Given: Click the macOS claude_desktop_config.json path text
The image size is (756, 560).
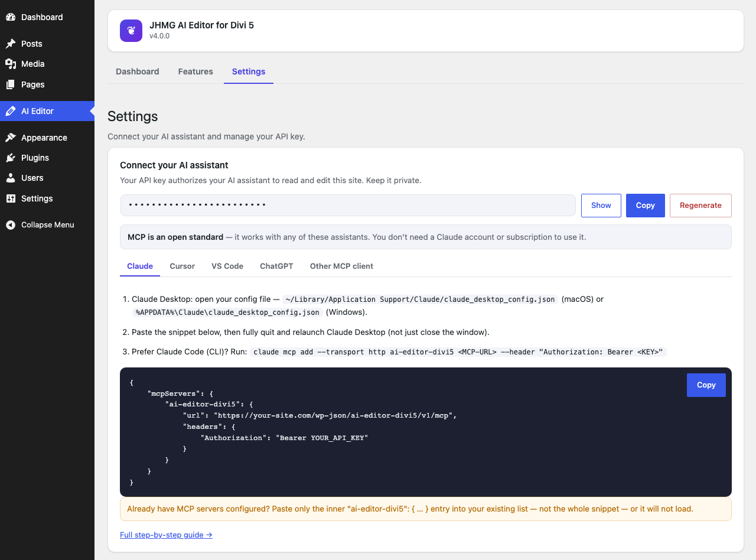Looking at the screenshot, I should [420, 299].
